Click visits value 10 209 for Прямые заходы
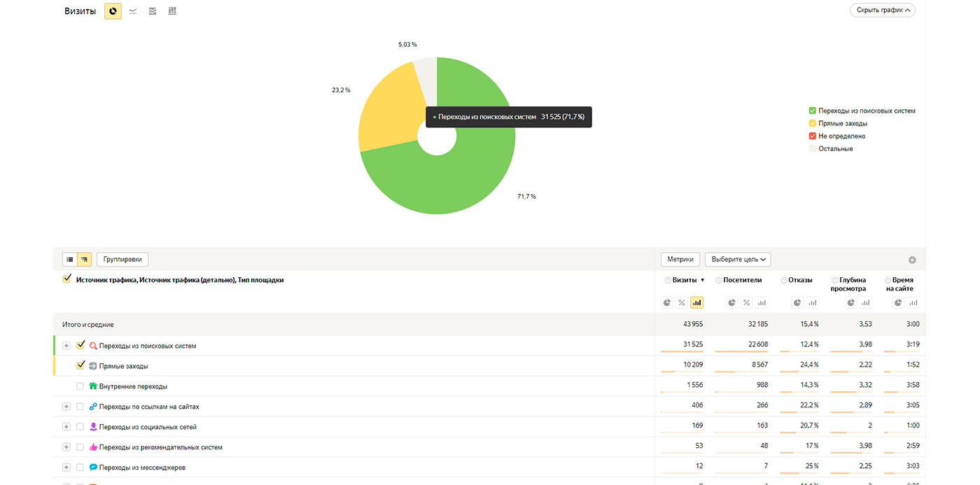The height and width of the screenshot is (485, 980). (x=693, y=365)
